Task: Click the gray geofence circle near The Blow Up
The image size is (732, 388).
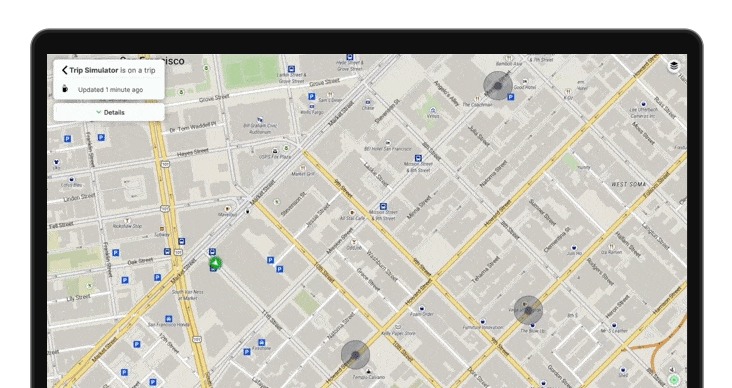Action: (x=528, y=310)
